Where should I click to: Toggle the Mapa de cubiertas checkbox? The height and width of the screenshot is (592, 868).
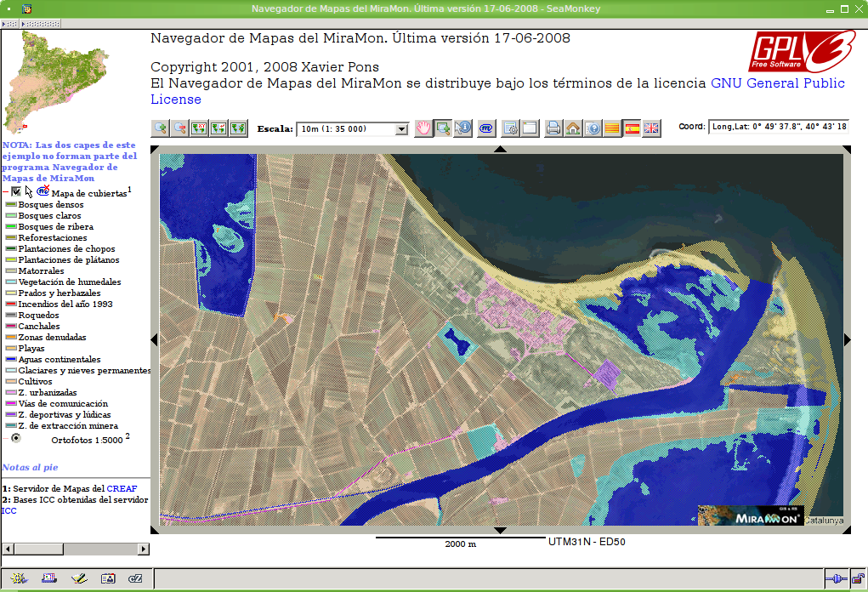pos(16,192)
